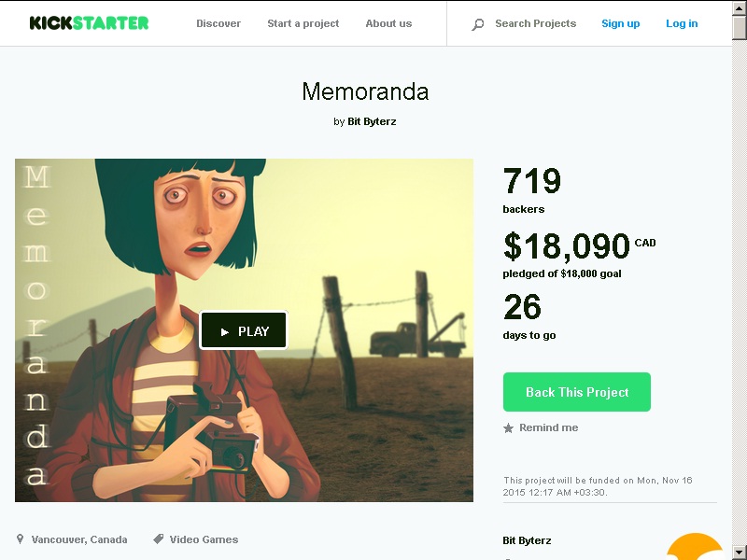This screenshot has height=560, width=747.
Task: Click Back This Project button
Action: click(x=576, y=392)
